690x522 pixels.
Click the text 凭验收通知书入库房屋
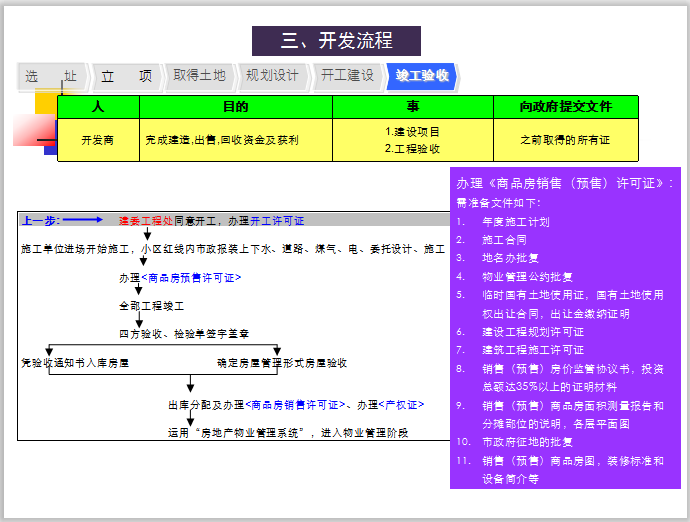tap(75, 363)
